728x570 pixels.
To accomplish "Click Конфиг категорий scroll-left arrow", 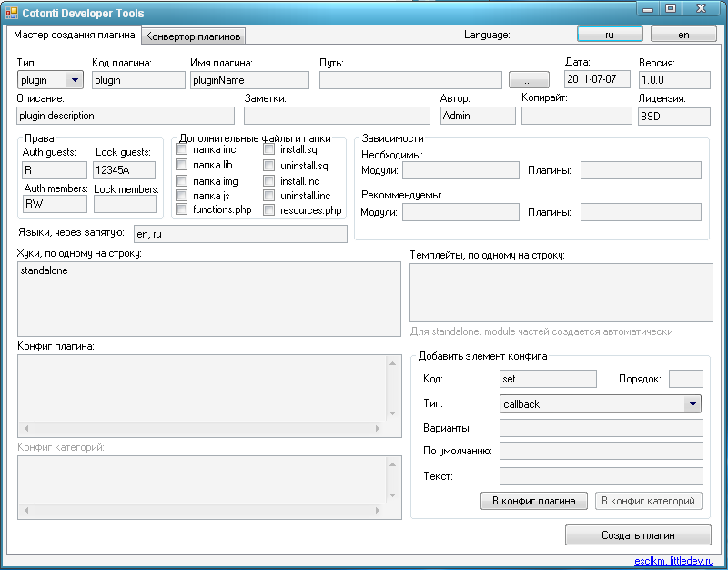I will (x=26, y=510).
